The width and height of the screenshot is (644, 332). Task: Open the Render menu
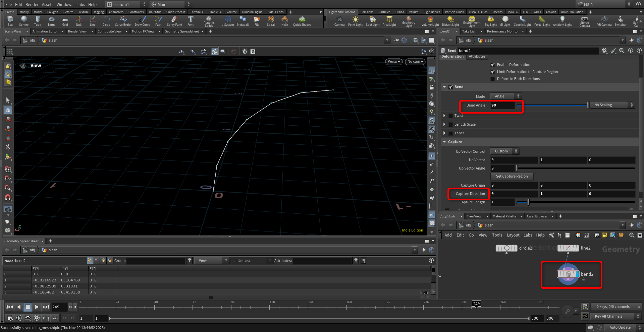coord(32,4)
